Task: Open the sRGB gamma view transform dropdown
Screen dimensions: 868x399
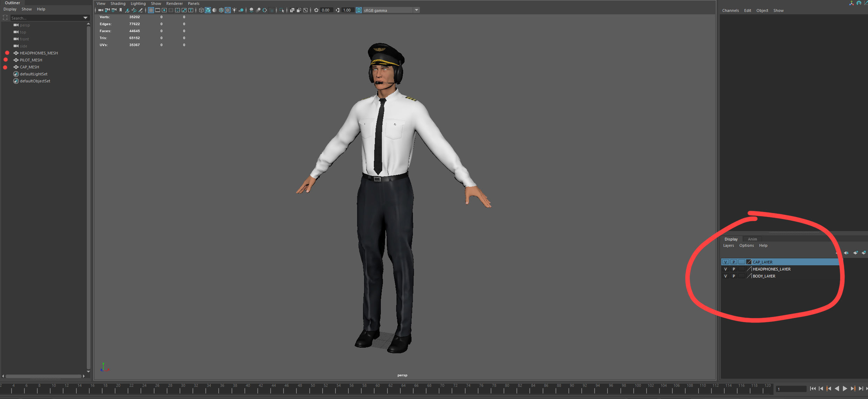Action: pyautogui.click(x=416, y=10)
